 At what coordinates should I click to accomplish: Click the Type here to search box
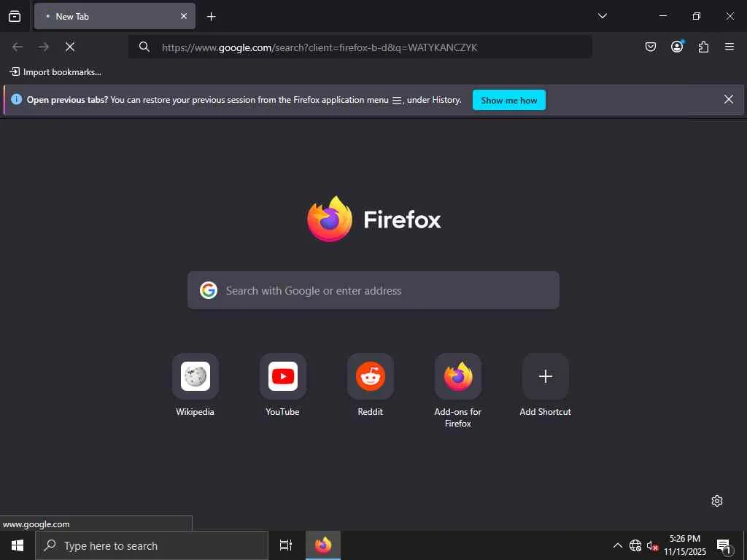pyautogui.click(x=152, y=545)
